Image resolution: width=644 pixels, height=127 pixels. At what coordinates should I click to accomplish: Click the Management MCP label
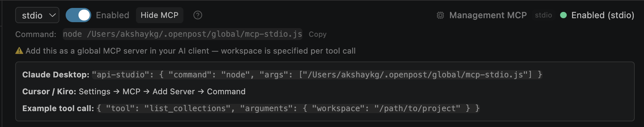[488, 15]
